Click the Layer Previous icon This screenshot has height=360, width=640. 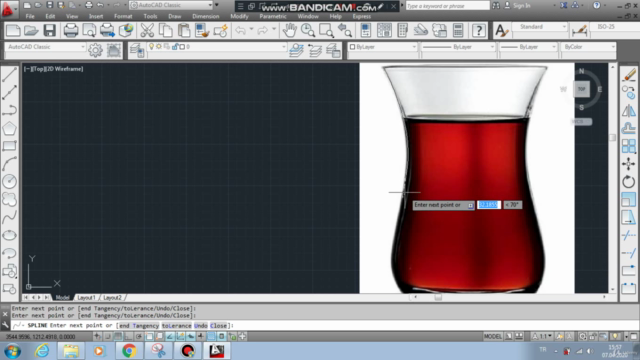tap(315, 50)
